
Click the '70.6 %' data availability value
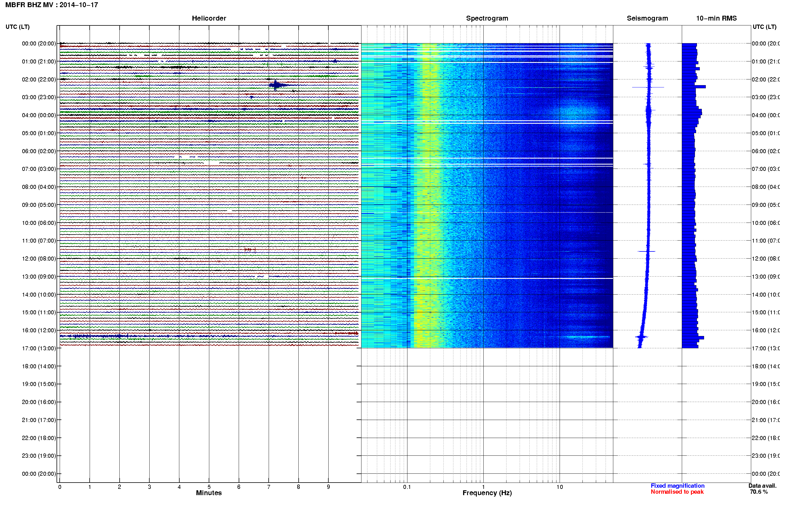(x=759, y=492)
